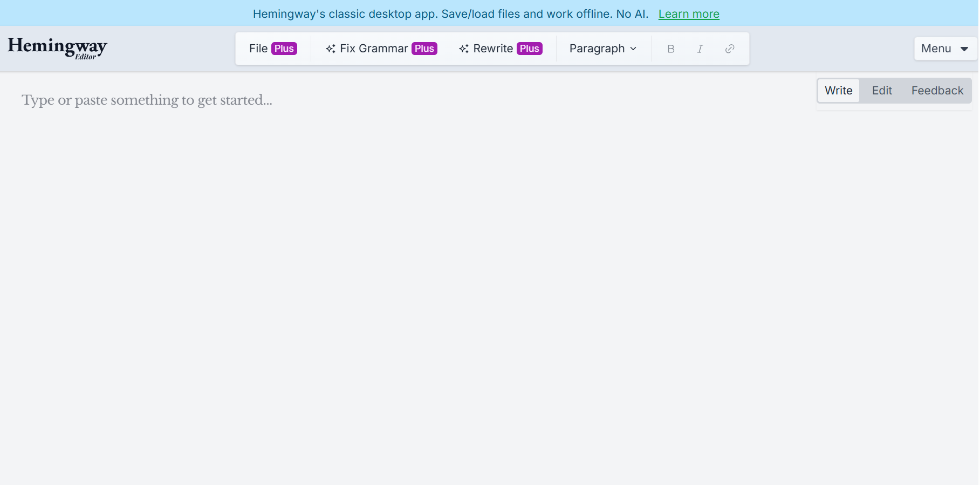Click the Italic formatting icon
980x485 pixels.
pyautogui.click(x=700, y=49)
